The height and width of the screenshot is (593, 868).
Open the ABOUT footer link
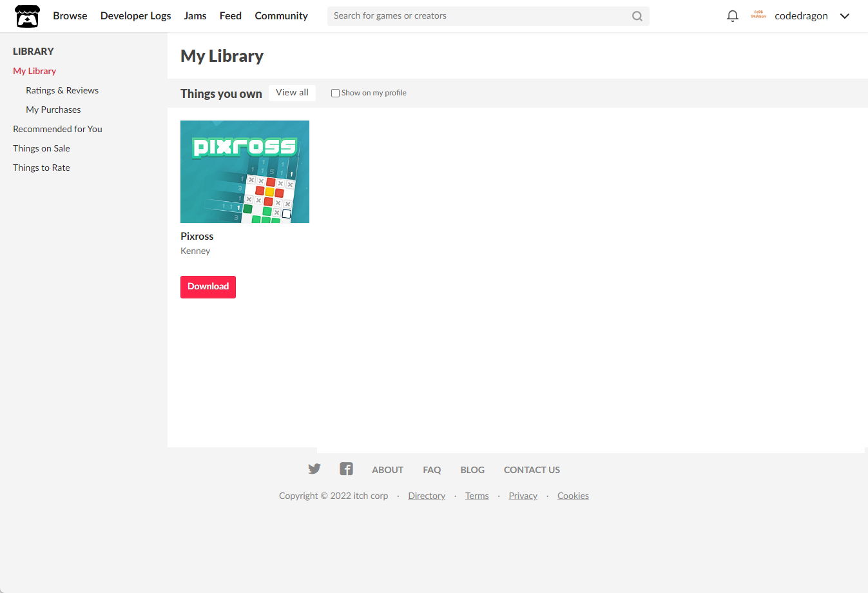[388, 470]
